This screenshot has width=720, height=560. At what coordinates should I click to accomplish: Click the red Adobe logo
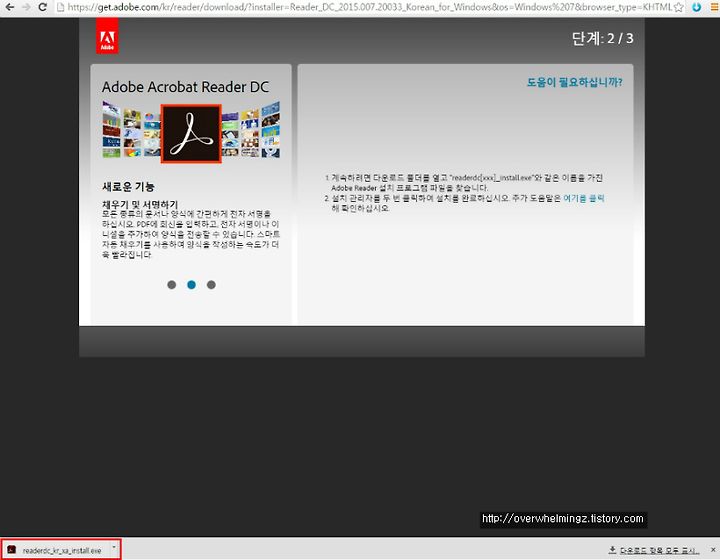pyautogui.click(x=107, y=36)
